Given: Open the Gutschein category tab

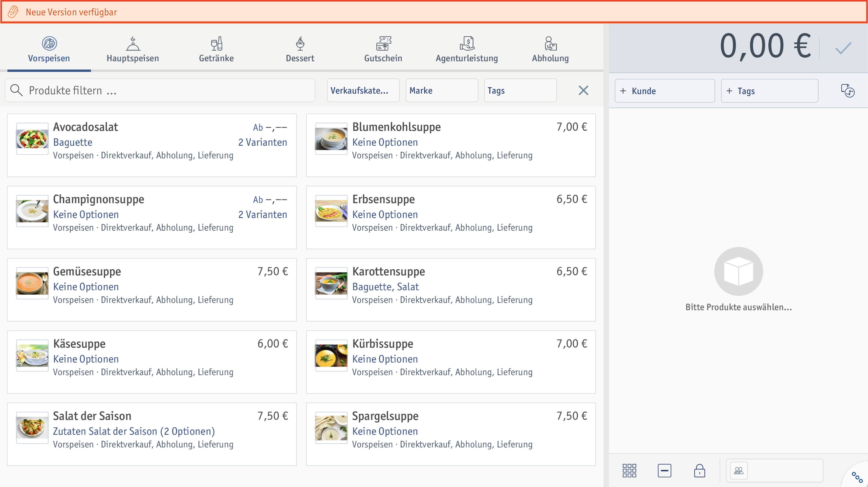Looking at the screenshot, I should click(383, 49).
